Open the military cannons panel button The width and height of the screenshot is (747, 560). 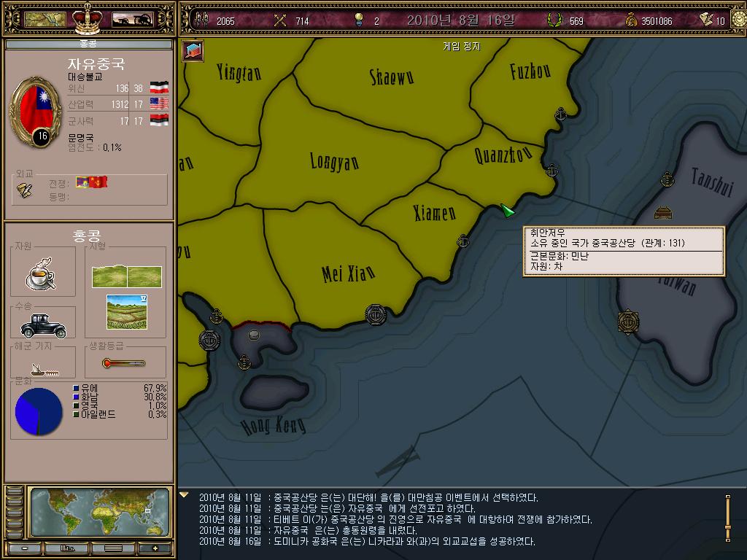[133, 20]
